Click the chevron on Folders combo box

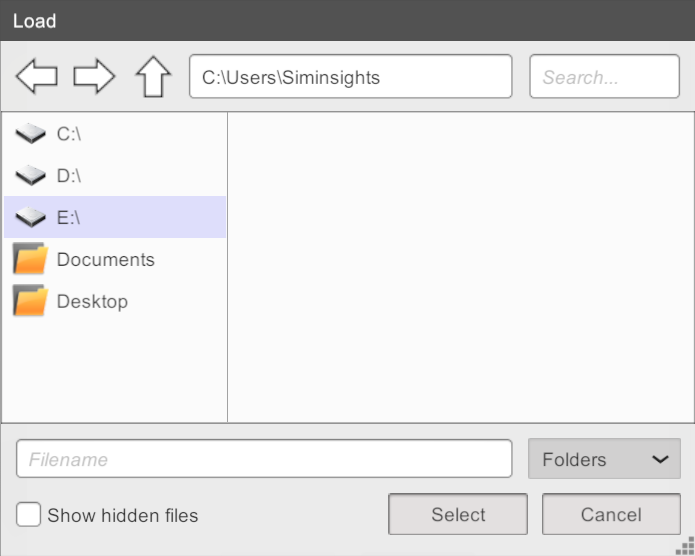coord(660,459)
